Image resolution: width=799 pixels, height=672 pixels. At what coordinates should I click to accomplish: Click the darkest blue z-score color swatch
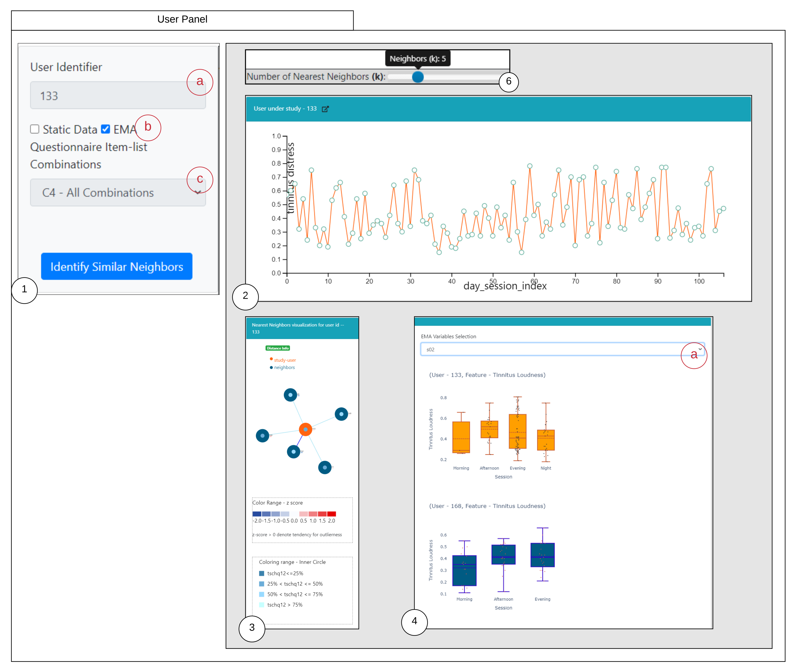257,514
